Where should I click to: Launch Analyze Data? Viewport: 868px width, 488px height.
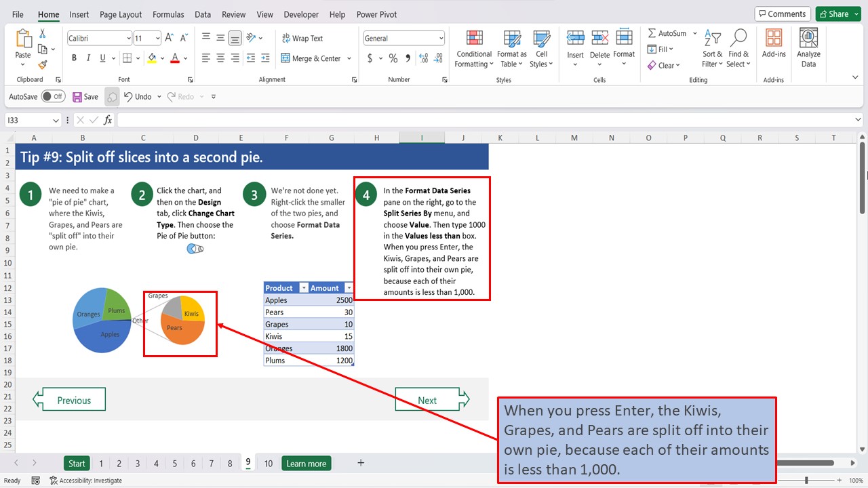(808, 49)
